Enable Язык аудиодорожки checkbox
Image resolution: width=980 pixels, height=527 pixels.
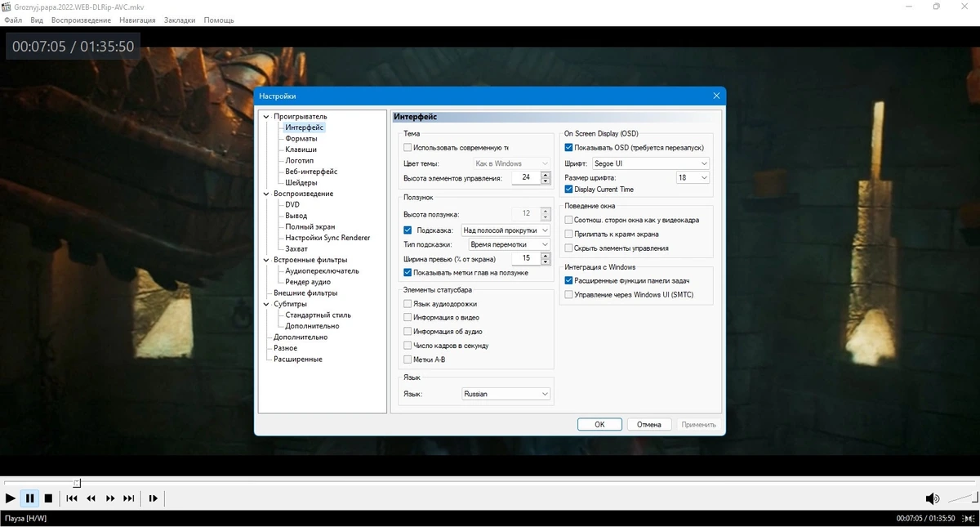click(x=408, y=304)
